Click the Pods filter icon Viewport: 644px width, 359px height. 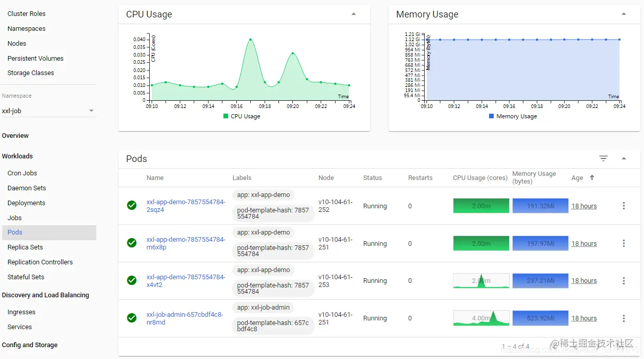click(603, 158)
